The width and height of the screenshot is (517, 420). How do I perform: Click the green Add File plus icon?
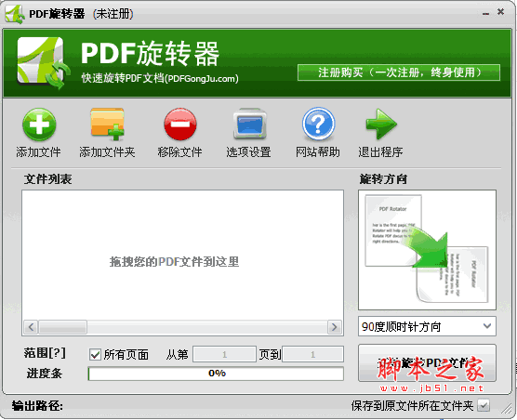click(x=39, y=125)
